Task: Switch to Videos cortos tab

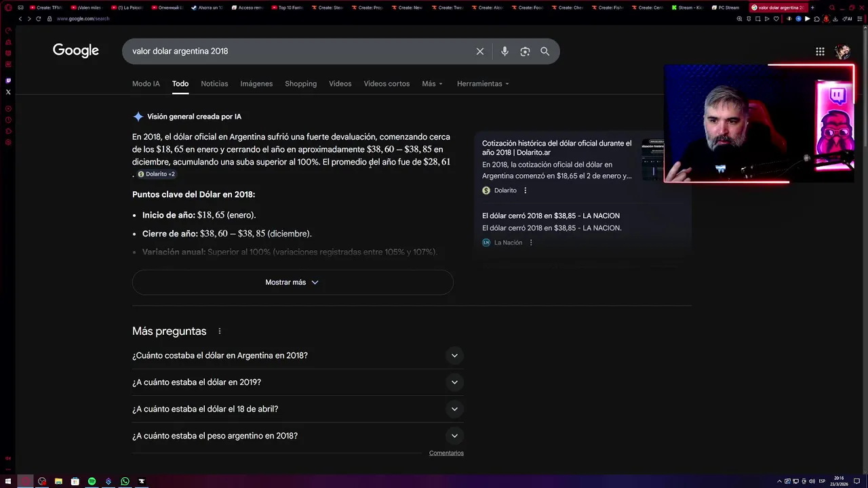Action: 387,83
